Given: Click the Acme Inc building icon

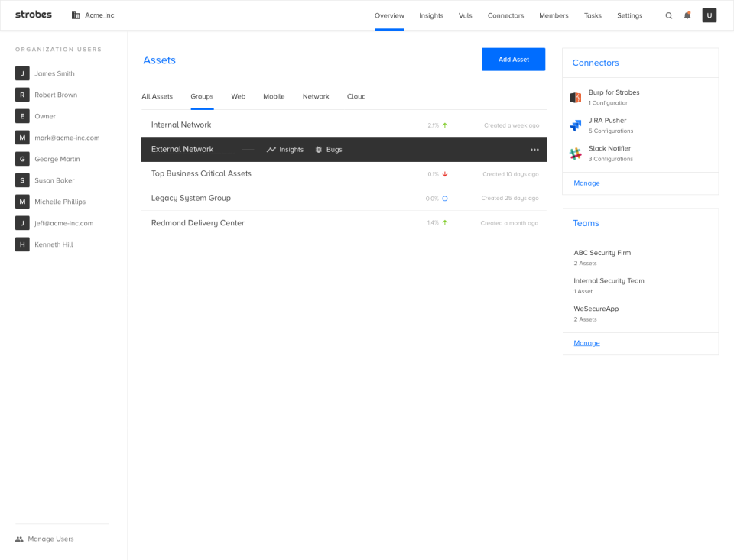Looking at the screenshot, I should (74, 15).
